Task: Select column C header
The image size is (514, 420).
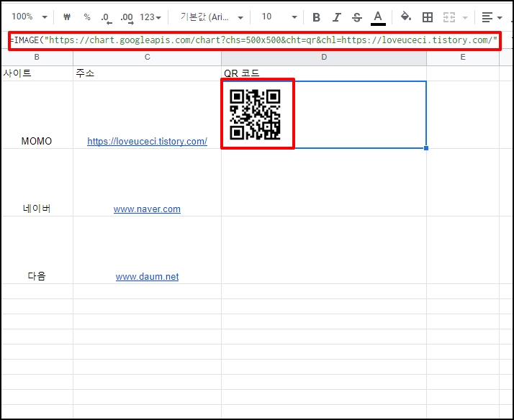Action: click(147, 57)
